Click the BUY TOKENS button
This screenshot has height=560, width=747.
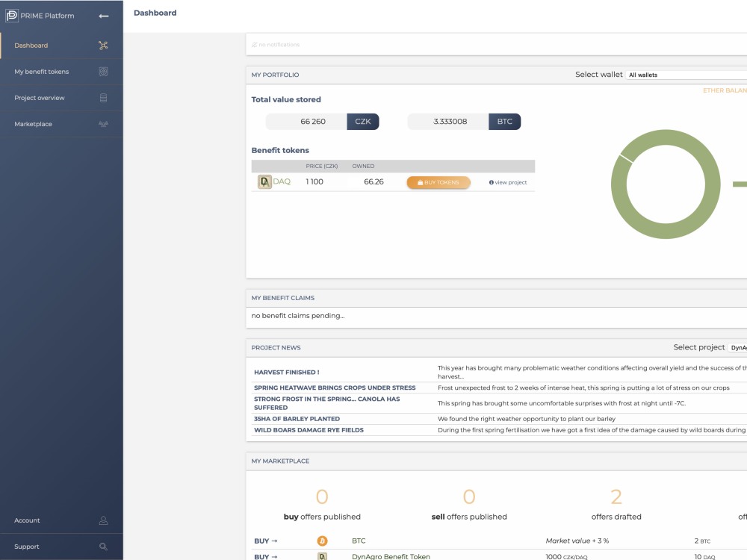coord(438,182)
